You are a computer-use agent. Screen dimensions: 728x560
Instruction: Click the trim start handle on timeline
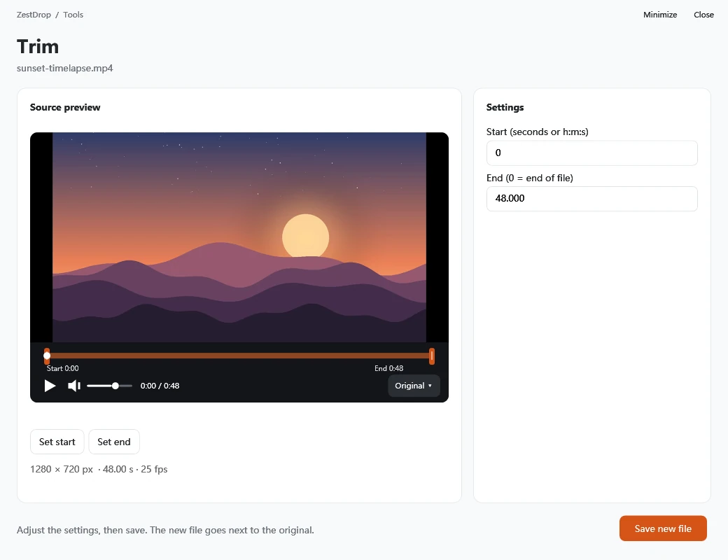47,356
